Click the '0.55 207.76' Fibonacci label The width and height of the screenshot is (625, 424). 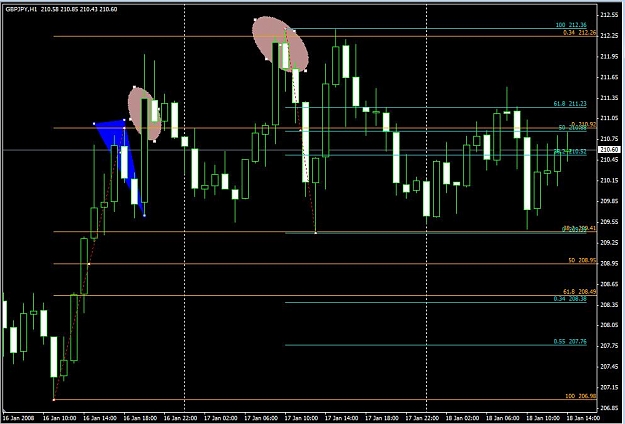(x=570, y=342)
